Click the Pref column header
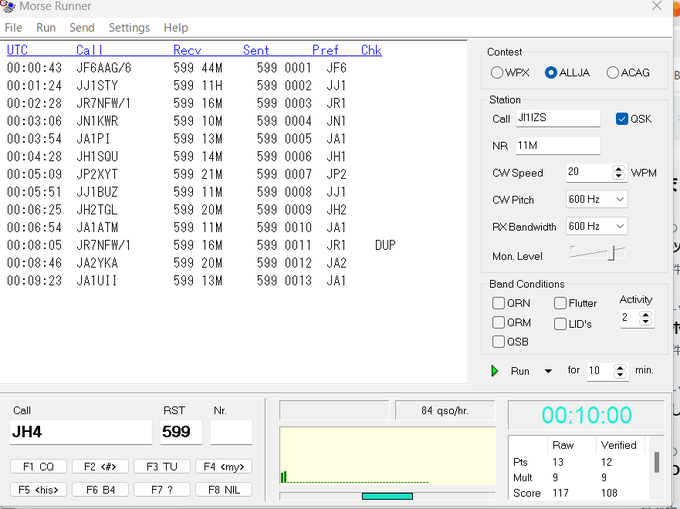The height and width of the screenshot is (509, 680). pos(325,50)
